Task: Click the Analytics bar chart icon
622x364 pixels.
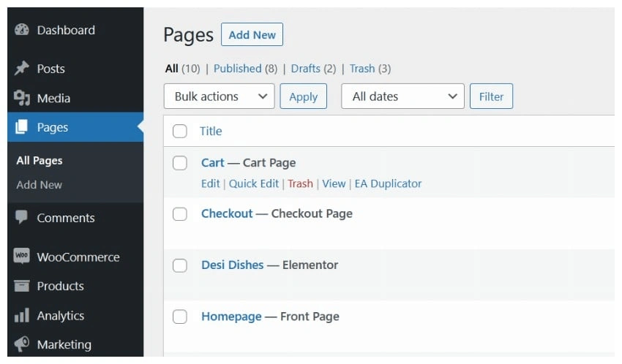Action: [22, 316]
